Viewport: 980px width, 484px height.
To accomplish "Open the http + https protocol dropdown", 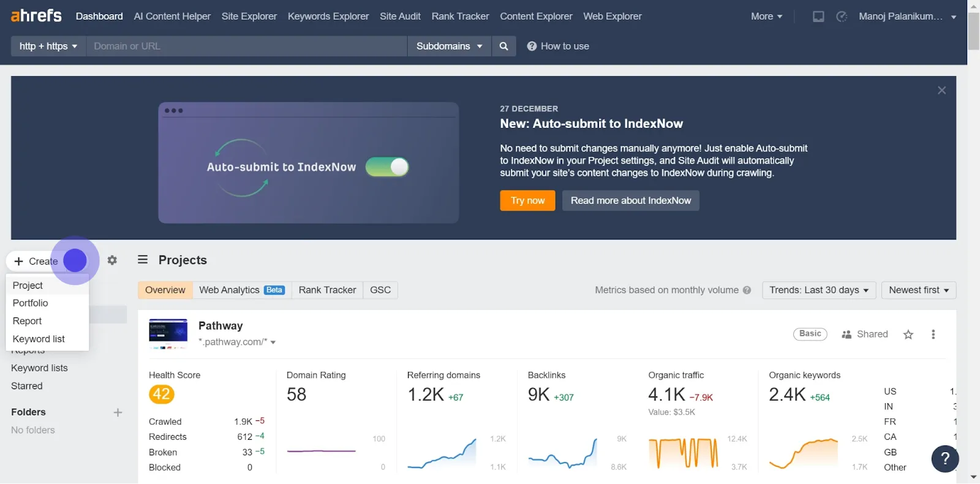I will click(48, 46).
